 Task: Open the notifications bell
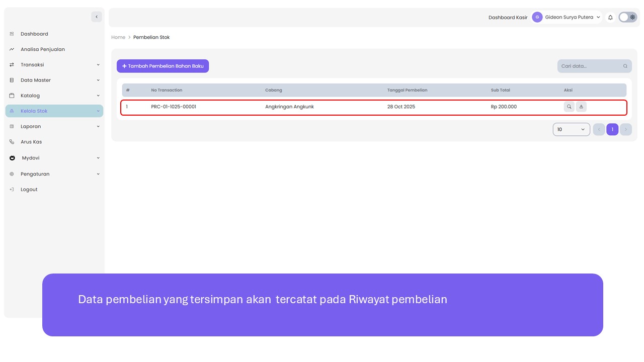tap(610, 17)
